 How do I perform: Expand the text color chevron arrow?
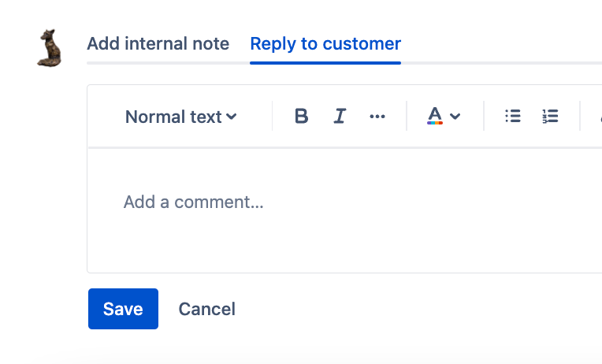click(x=455, y=117)
